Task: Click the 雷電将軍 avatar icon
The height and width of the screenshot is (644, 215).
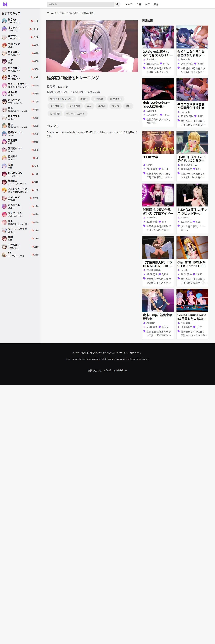Action: (x=4, y=142)
